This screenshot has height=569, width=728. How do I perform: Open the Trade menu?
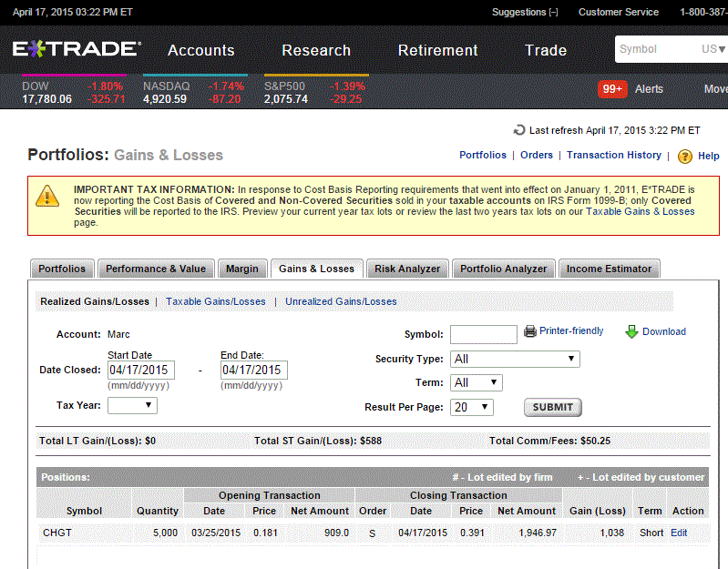(546, 50)
